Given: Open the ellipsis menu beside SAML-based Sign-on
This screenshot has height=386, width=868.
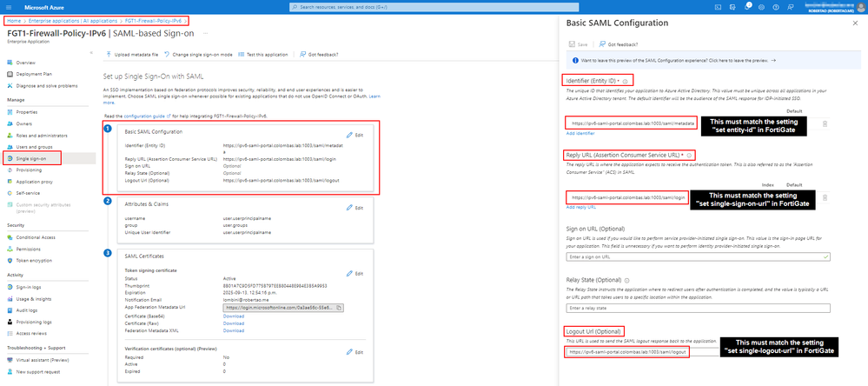Looking at the screenshot, I should 205,33.
